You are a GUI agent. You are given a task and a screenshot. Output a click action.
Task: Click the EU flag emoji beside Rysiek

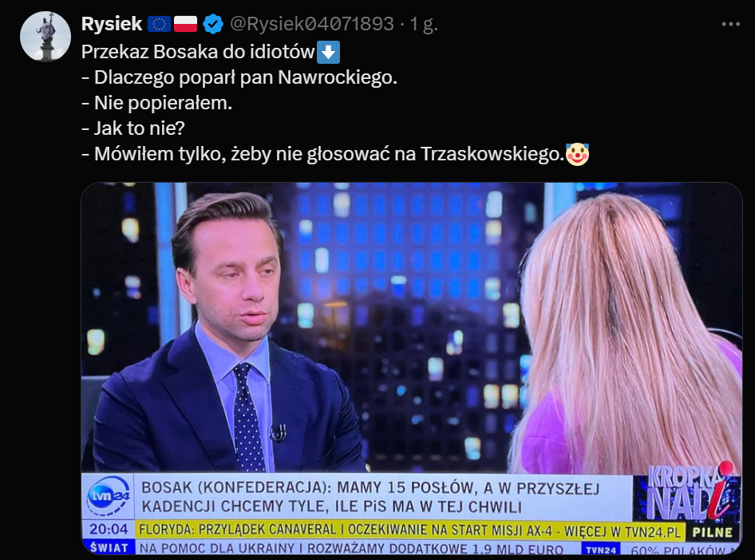coord(159,24)
